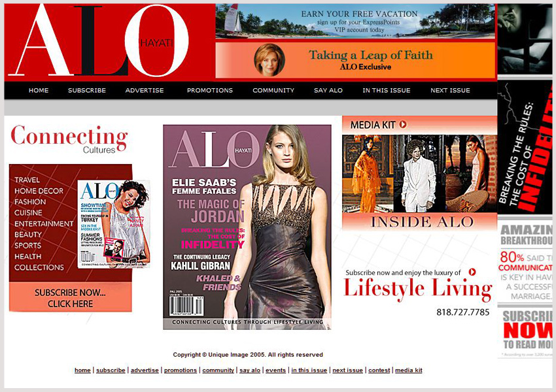Image resolution: width=556 pixels, height=392 pixels.
Task: Click 'THE MAGIC OF JORDAN' headline on the cover
Action: tap(211, 210)
